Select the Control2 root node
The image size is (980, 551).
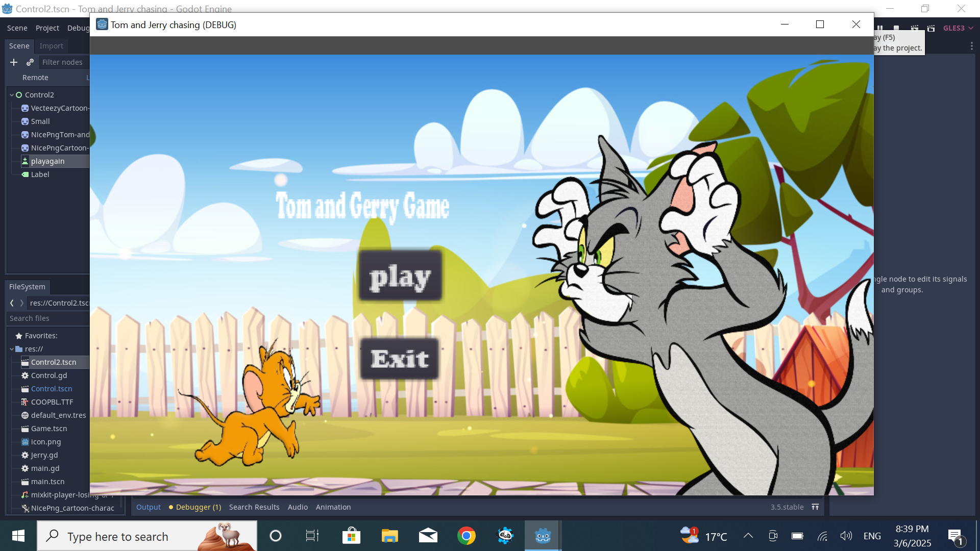tap(39, 95)
